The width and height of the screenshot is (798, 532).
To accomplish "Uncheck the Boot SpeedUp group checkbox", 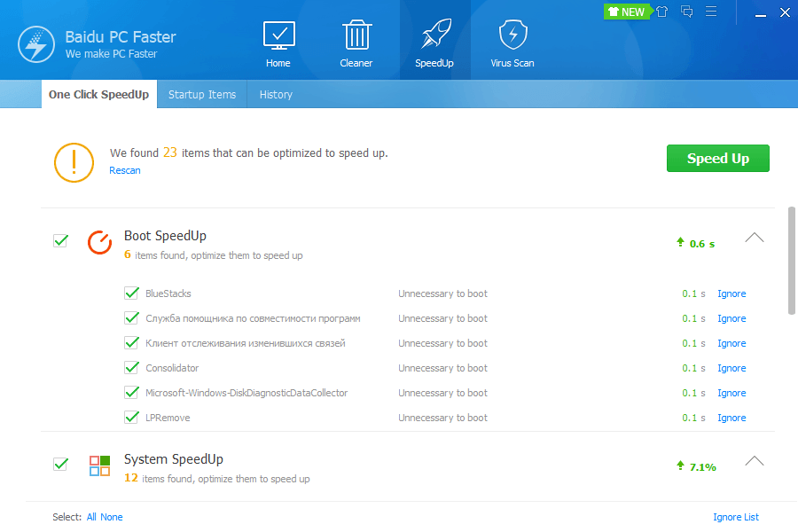I will point(60,240).
